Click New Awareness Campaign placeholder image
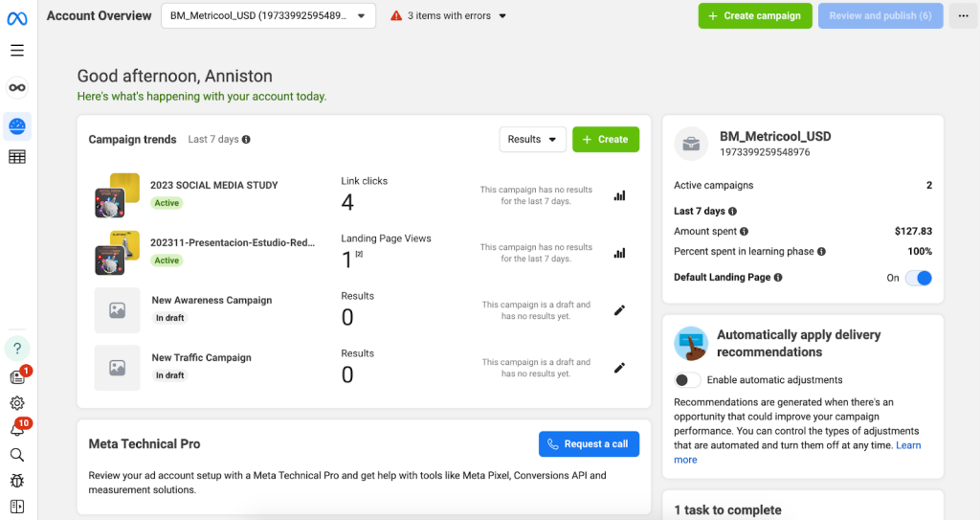 point(118,310)
